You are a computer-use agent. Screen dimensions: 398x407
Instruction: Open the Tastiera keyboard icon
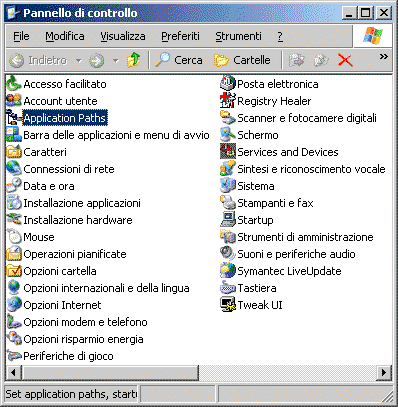(228, 288)
